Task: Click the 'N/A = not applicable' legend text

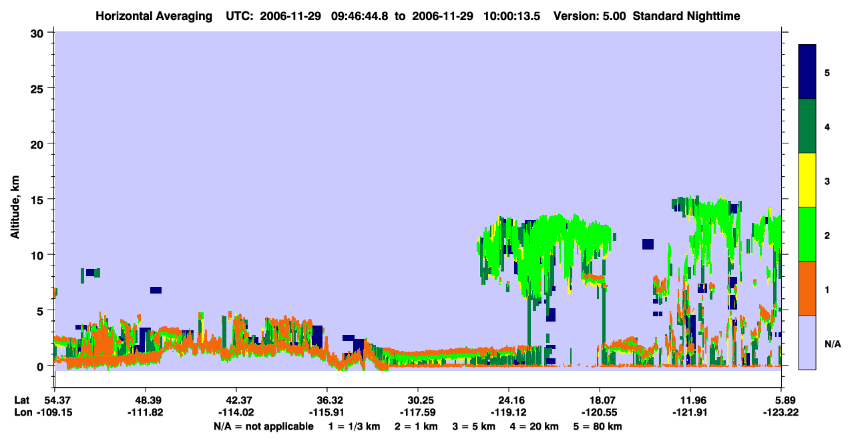Action: pos(263,426)
